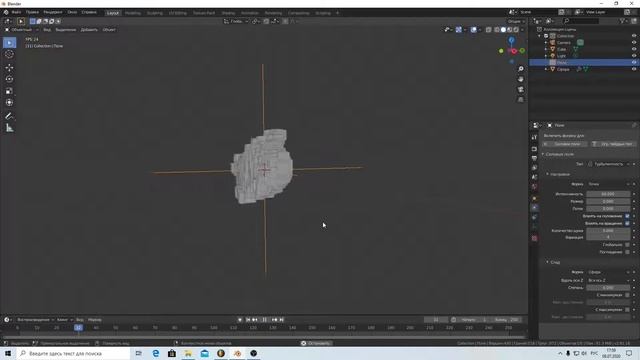The image size is (640, 360).
Task: Click the Blender logo menu icon
Action: click(x=6, y=12)
